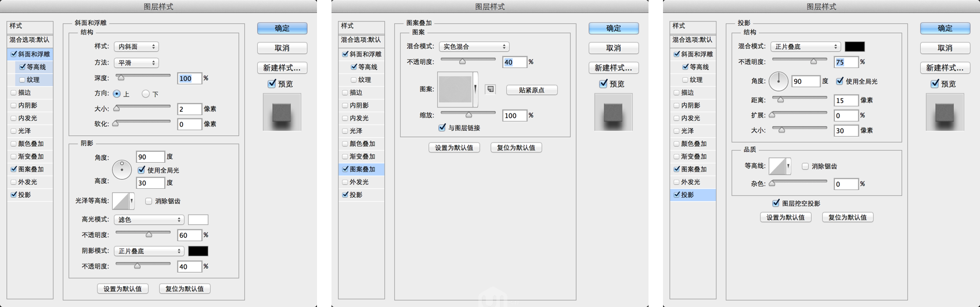Click 新建样式... in Drop Shadow dialog
This screenshot has width=980, height=307.
(x=945, y=67)
